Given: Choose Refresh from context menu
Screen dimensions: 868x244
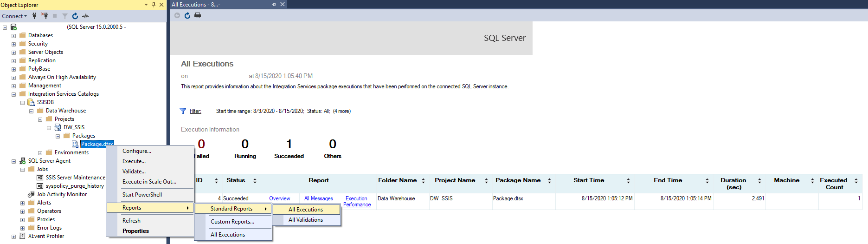Looking at the screenshot, I should [x=150, y=221].
